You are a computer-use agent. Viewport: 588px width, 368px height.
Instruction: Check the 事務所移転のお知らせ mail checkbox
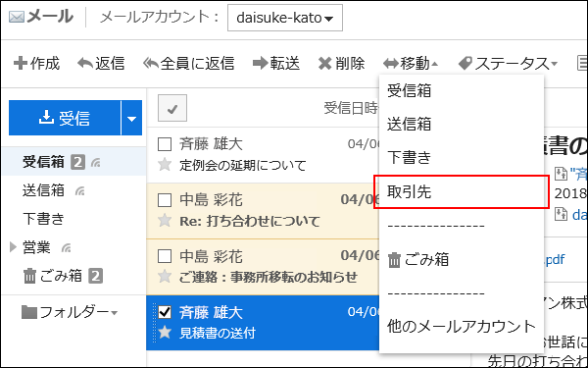click(x=165, y=256)
